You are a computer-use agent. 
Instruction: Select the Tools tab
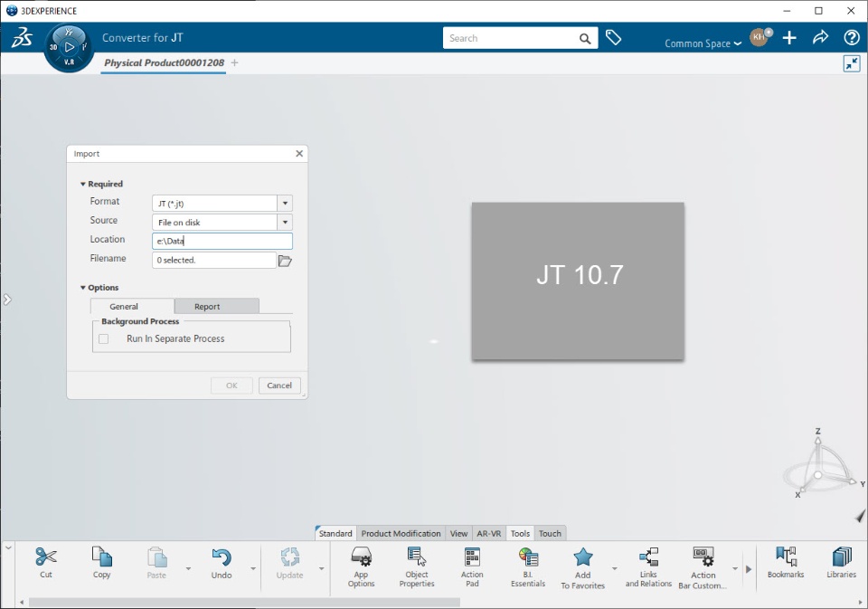(x=521, y=533)
